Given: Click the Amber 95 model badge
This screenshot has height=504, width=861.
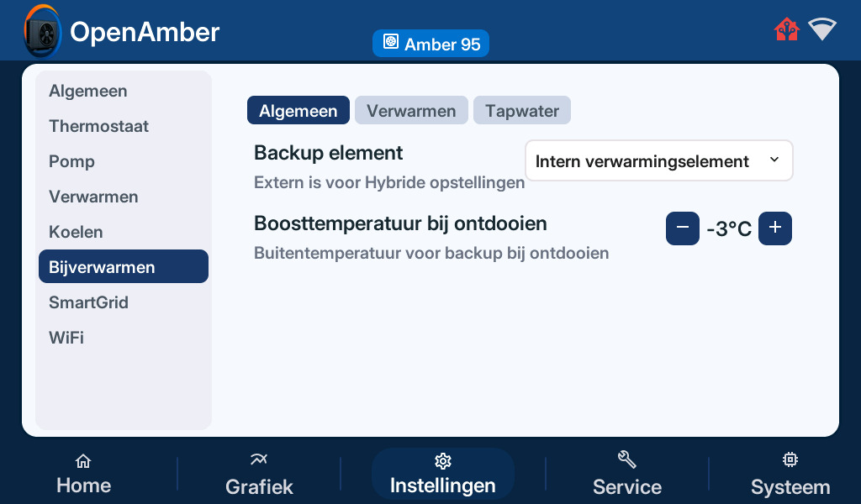Looking at the screenshot, I should point(430,44).
